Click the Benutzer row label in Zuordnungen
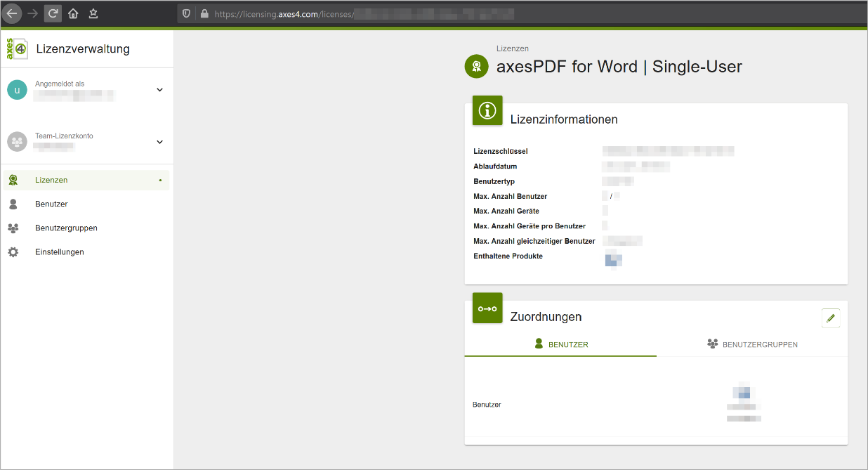 [x=487, y=405]
